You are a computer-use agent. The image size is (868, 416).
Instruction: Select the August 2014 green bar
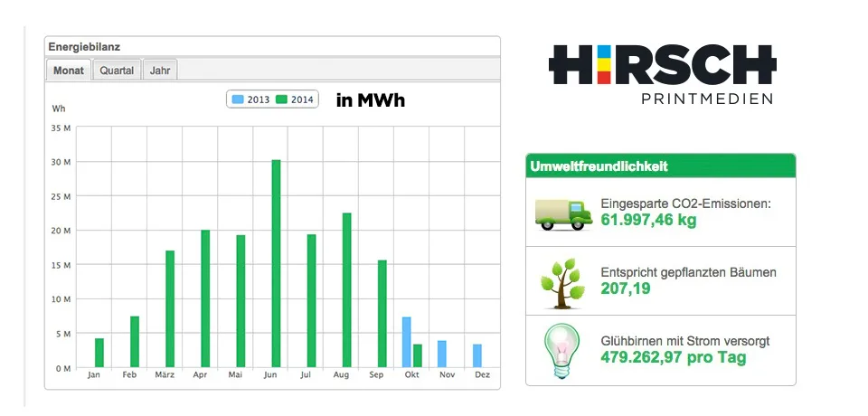tap(346, 290)
